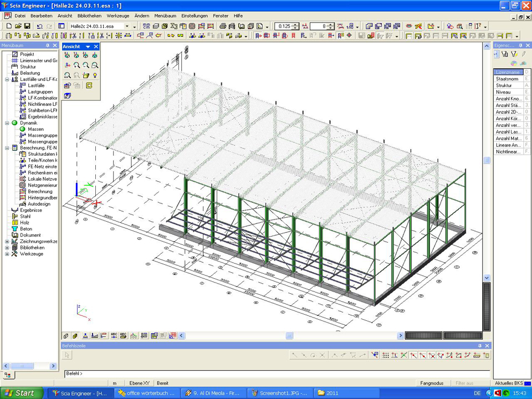Screen dimensions: 532x399
Task: Click the Print icon in the toolbar
Action: [x=223, y=26]
